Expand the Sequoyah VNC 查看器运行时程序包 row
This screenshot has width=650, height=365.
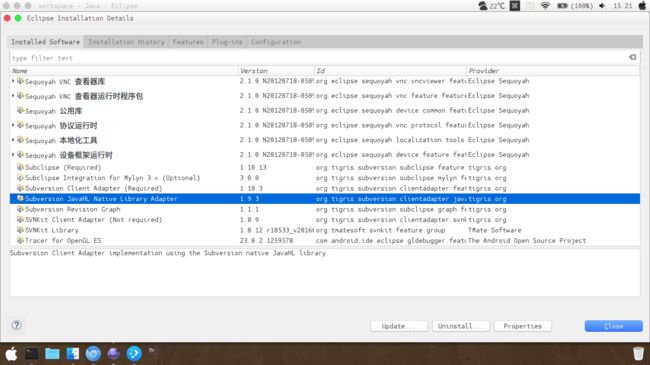[x=13, y=96]
